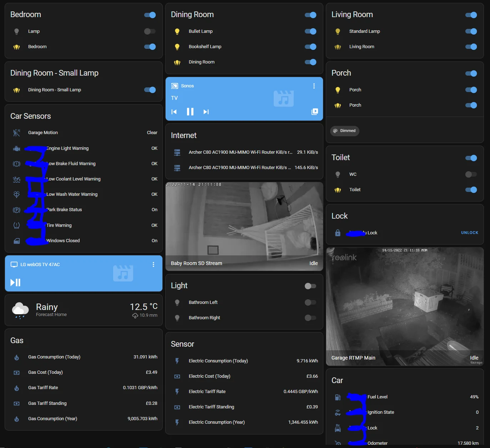Click the Fuel Level pump icon
The image size is (490, 448).
point(338,397)
